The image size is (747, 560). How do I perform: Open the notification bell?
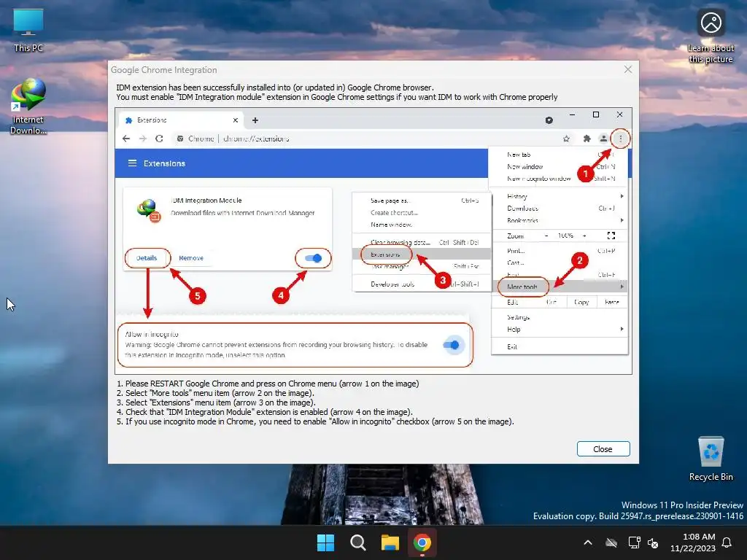point(727,542)
